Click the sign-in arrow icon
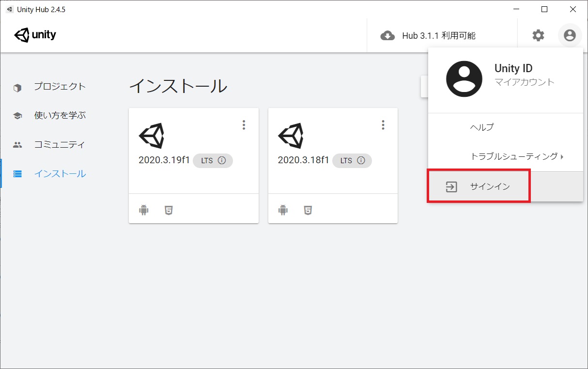This screenshot has width=588, height=369. pyautogui.click(x=451, y=187)
